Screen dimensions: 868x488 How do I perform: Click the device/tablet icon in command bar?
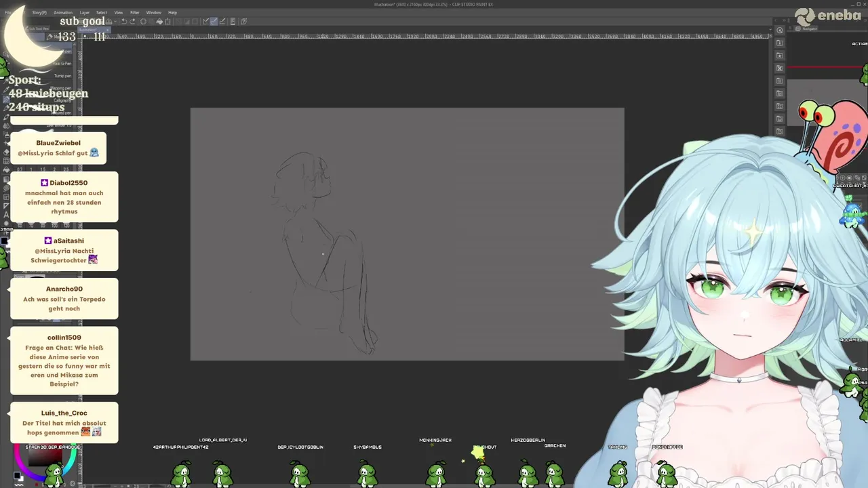click(x=233, y=22)
